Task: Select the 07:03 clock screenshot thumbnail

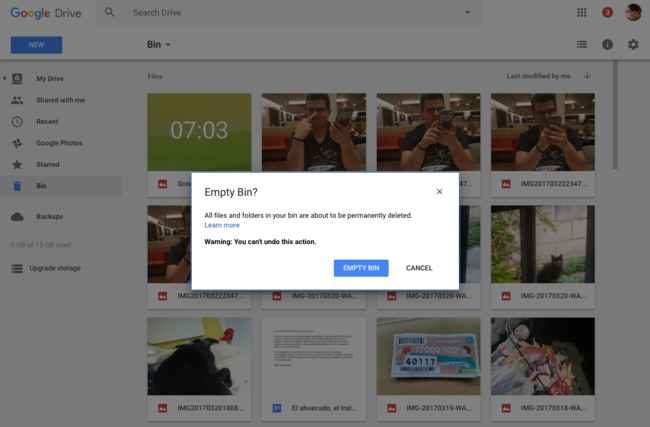Action: point(199,132)
